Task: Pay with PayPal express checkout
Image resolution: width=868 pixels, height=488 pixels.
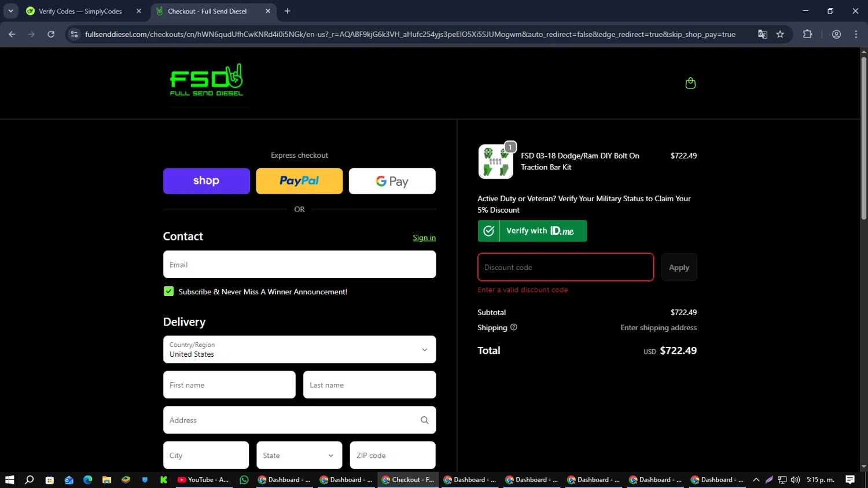Action: pyautogui.click(x=299, y=181)
